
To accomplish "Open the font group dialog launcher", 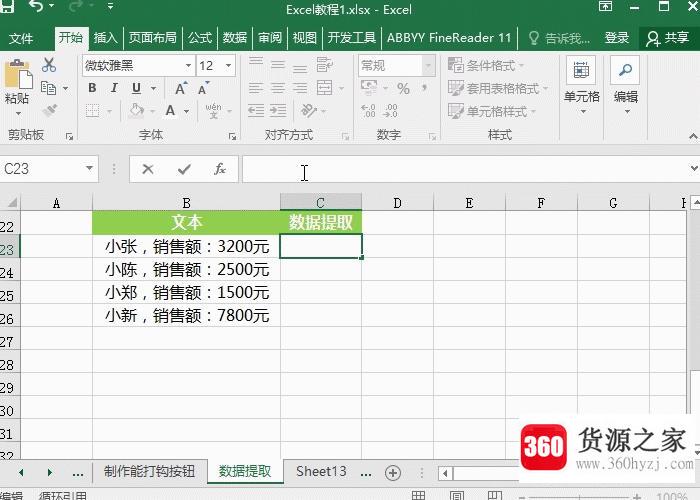I will pyautogui.click(x=232, y=137).
